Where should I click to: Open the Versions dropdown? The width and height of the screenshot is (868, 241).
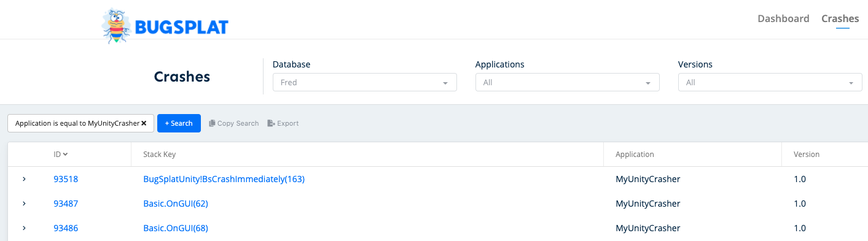click(770, 82)
